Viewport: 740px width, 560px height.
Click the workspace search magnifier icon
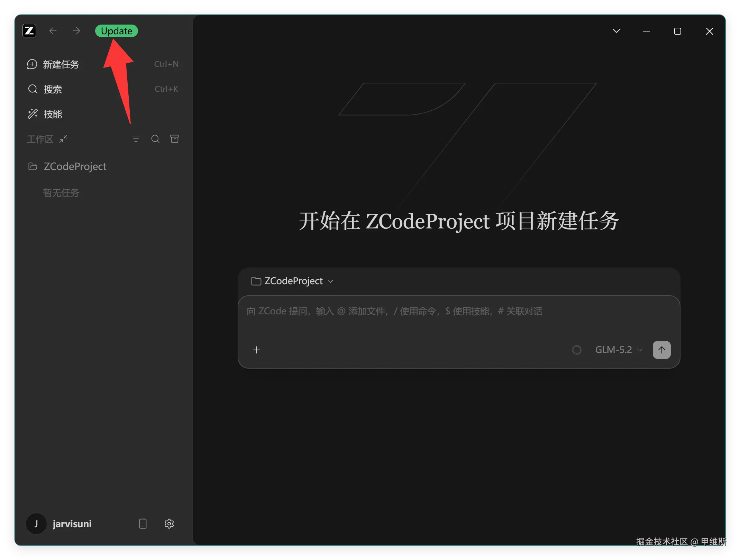click(x=155, y=139)
